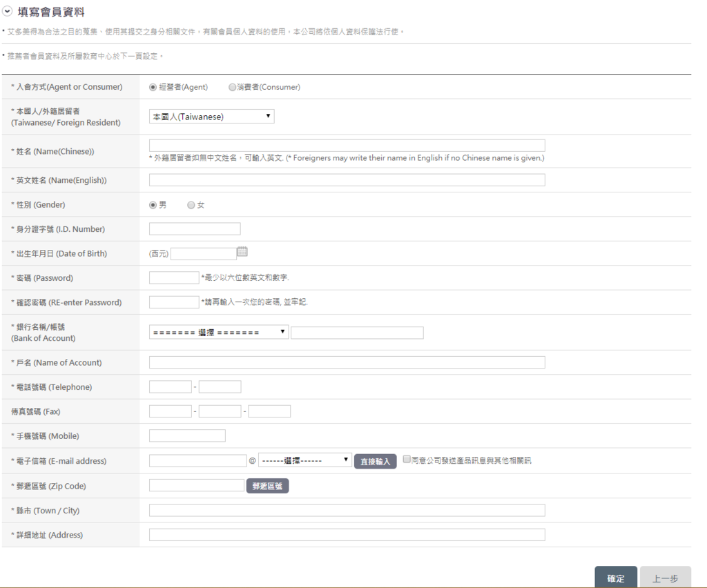The width and height of the screenshot is (707, 588).
Task: Focus the Name(English) input field
Action: [x=347, y=180]
